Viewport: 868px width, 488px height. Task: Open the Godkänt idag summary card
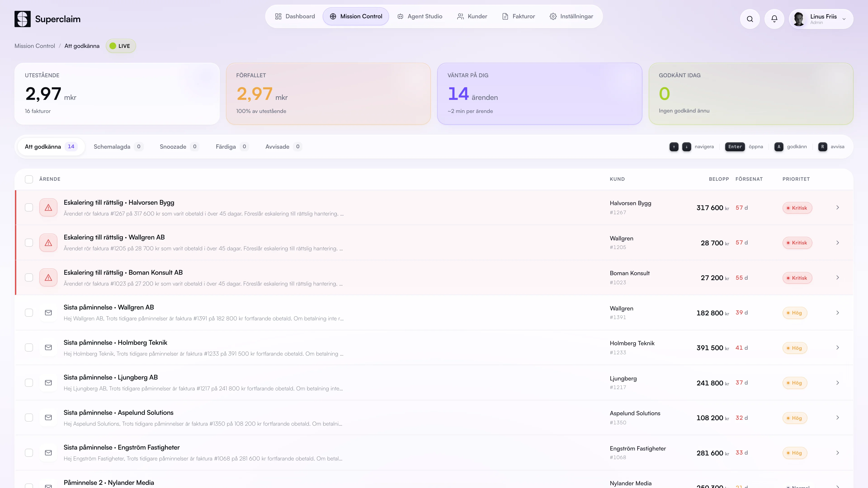coord(751,94)
